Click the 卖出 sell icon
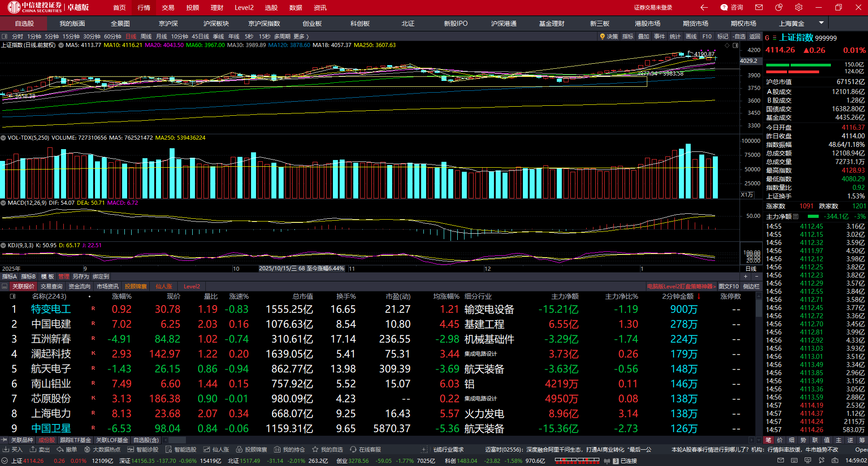 pos(40,449)
